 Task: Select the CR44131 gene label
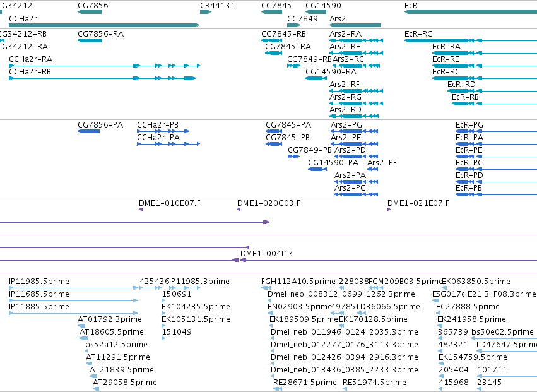tap(218, 6)
